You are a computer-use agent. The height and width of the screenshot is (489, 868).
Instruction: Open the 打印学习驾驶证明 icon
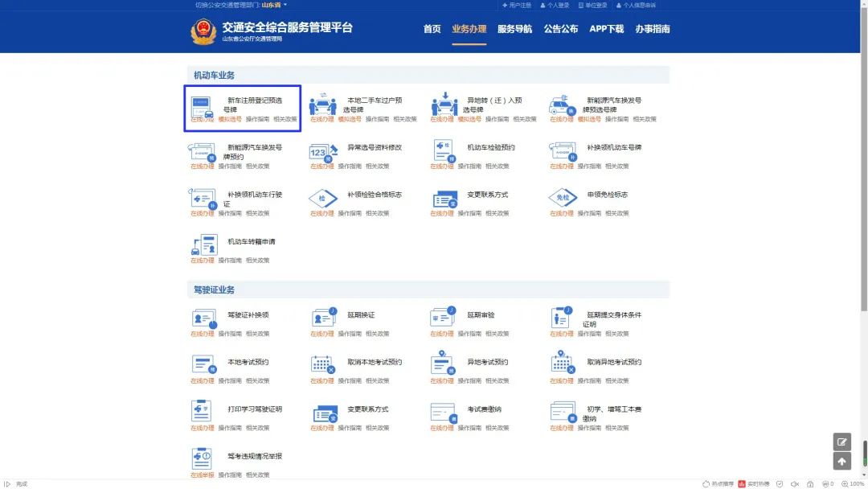(201, 411)
